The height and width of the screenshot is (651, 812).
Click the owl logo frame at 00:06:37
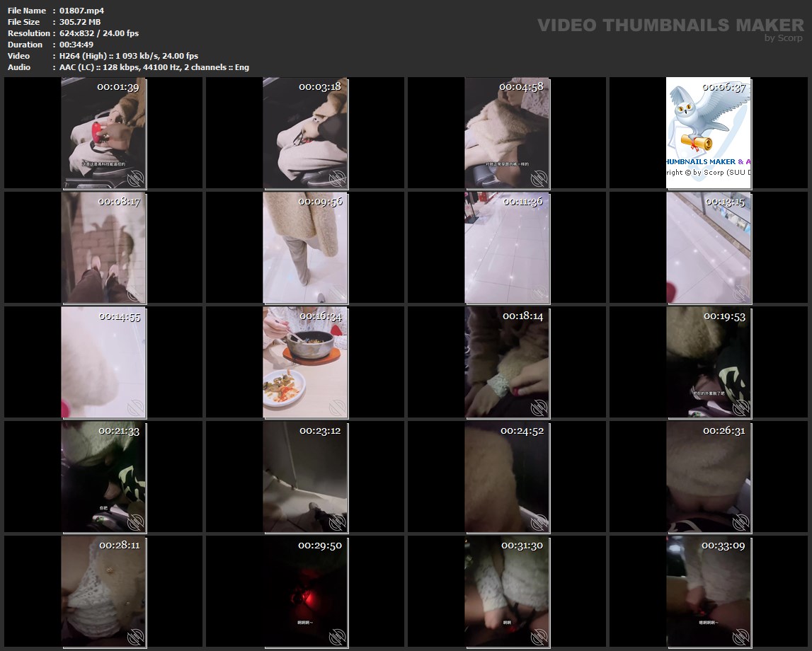click(x=709, y=133)
